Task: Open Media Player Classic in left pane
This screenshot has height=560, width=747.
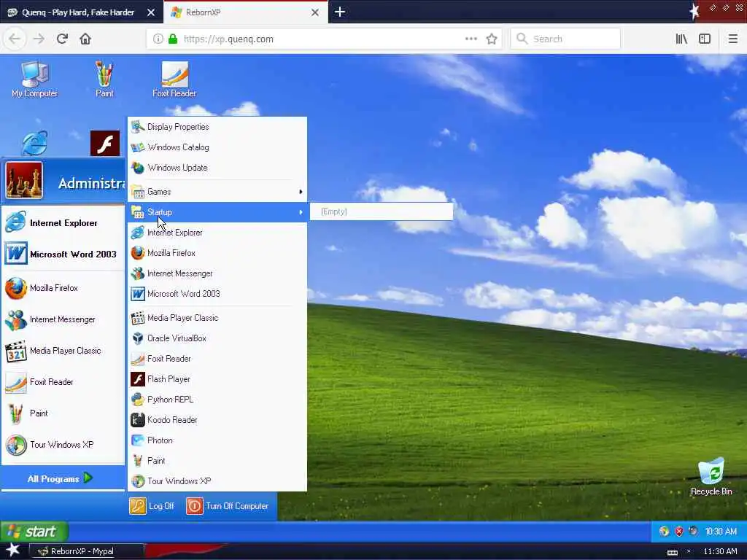Action: click(x=63, y=351)
